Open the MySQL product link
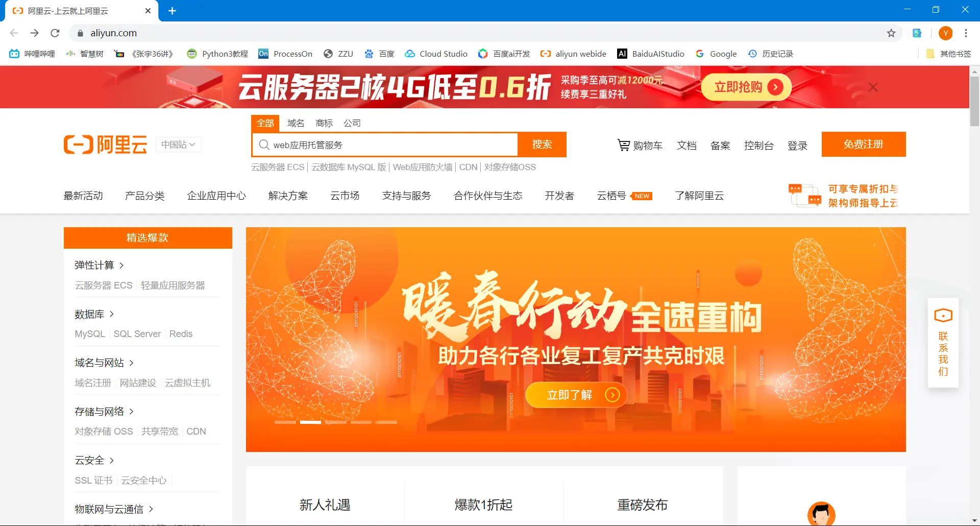 pyautogui.click(x=90, y=334)
